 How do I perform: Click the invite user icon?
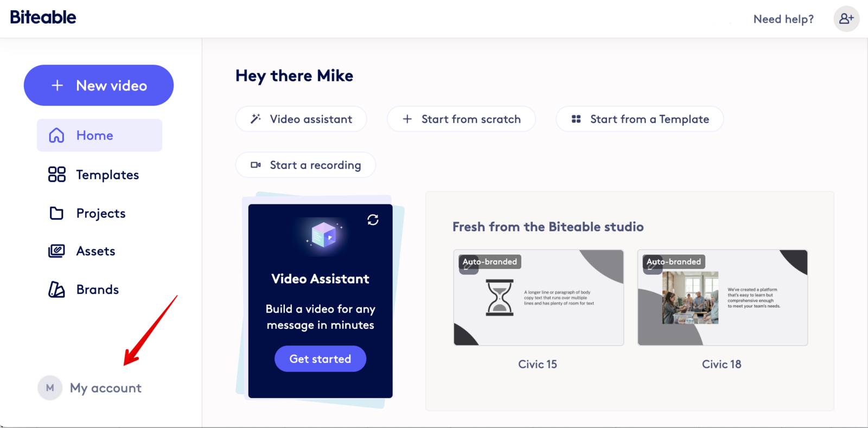pos(846,19)
